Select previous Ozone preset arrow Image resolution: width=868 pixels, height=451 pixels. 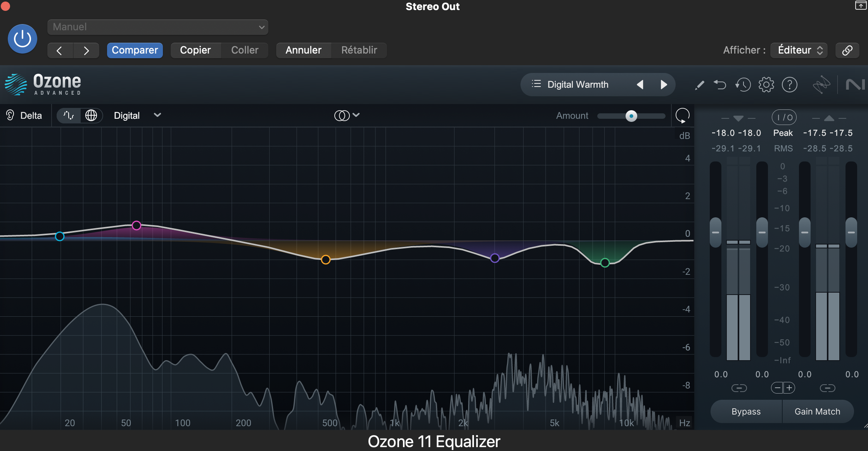640,84
